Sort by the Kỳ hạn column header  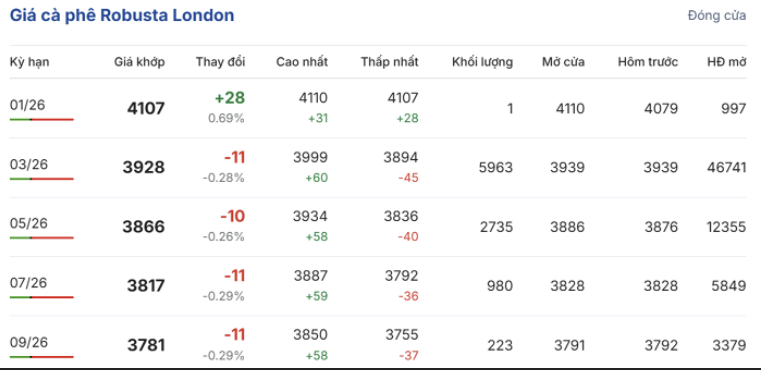tap(30, 62)
